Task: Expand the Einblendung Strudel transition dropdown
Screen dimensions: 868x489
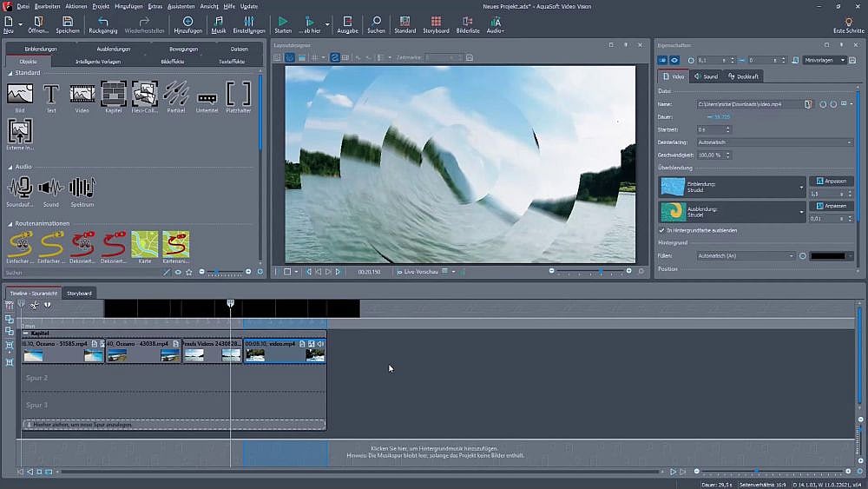Action: coord(801,187)
